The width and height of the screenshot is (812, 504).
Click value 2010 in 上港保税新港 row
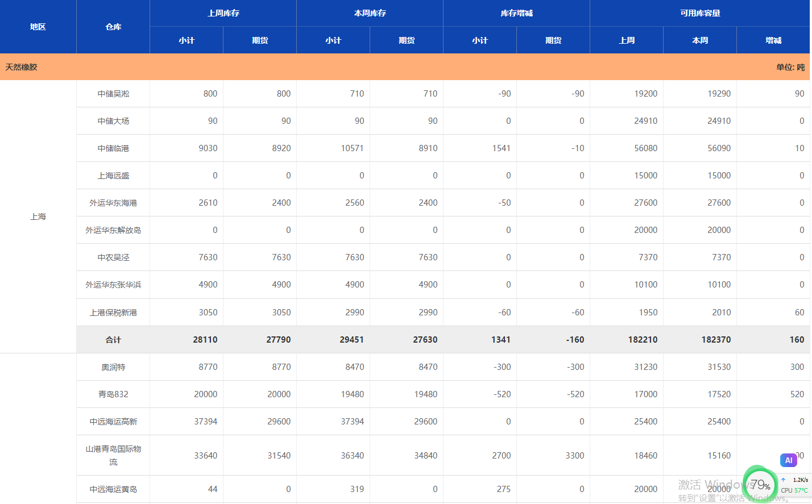click(721, 313)
